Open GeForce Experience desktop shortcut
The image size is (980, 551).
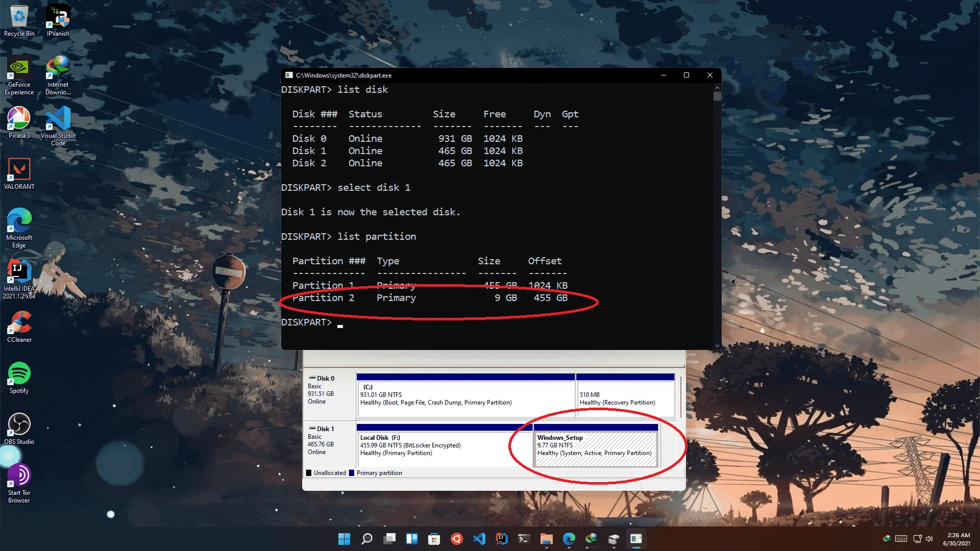(x=19, y=76)
